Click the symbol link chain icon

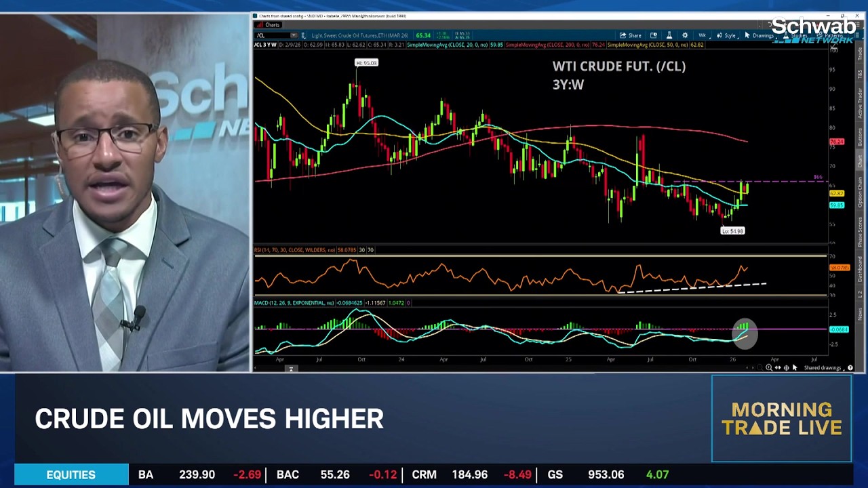(304, 35)
